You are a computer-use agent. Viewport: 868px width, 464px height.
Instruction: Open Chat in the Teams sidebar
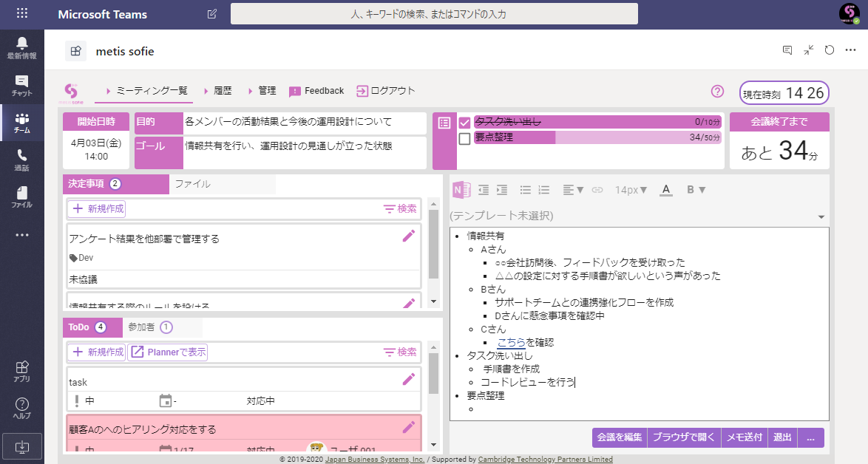coord(22,86)
